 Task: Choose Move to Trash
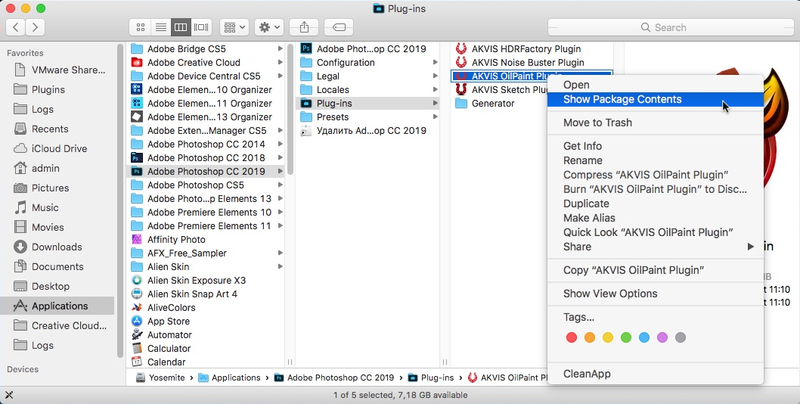[655, 122]
